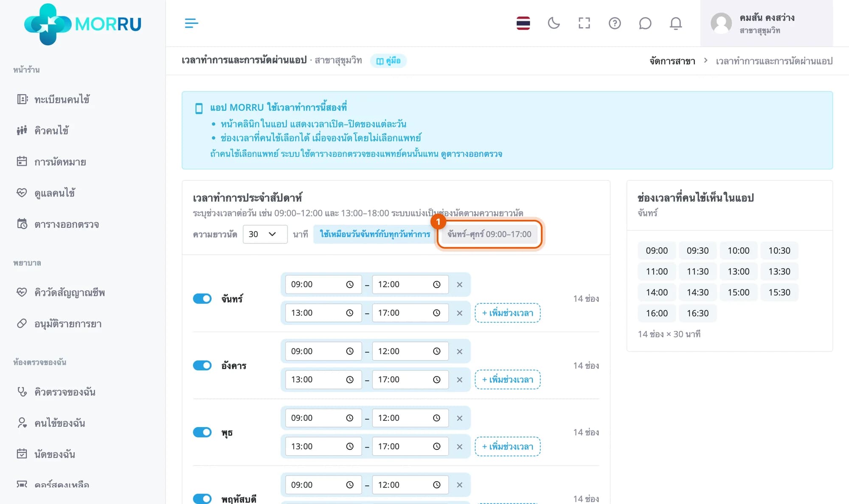Disable the พฤหัสบดี (Thursday) toggle
The width and height of the screenshot is (849, 504).
[x=202, y=498]
